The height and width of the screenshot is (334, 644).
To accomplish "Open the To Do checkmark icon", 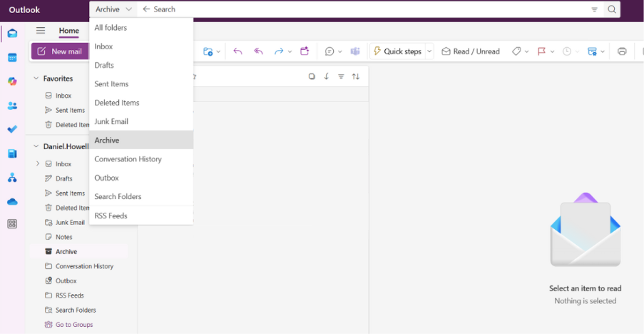I will (x=12, y=129).
